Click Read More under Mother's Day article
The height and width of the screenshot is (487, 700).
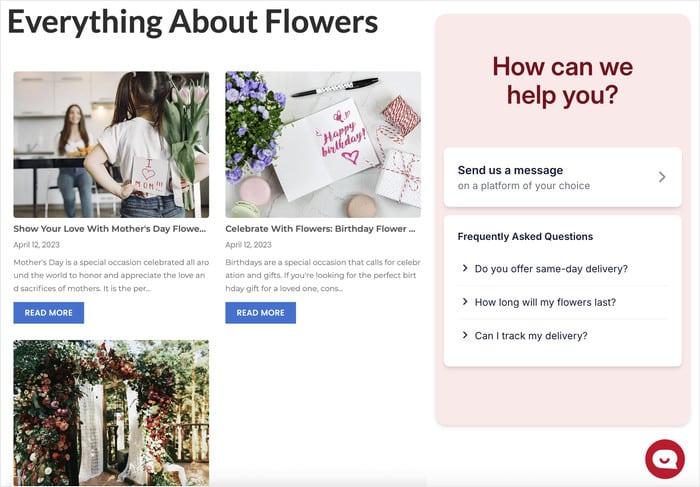pos(48,313)
